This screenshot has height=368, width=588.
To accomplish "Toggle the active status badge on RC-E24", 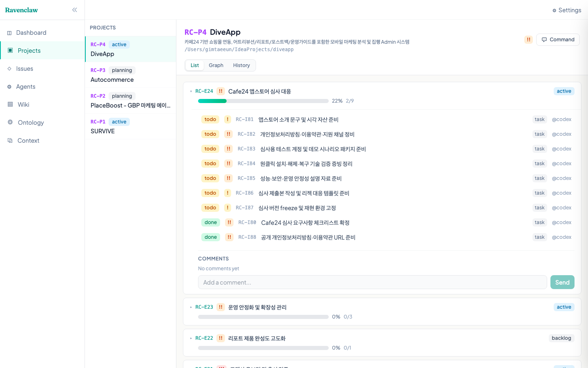I will click(564, 91).
